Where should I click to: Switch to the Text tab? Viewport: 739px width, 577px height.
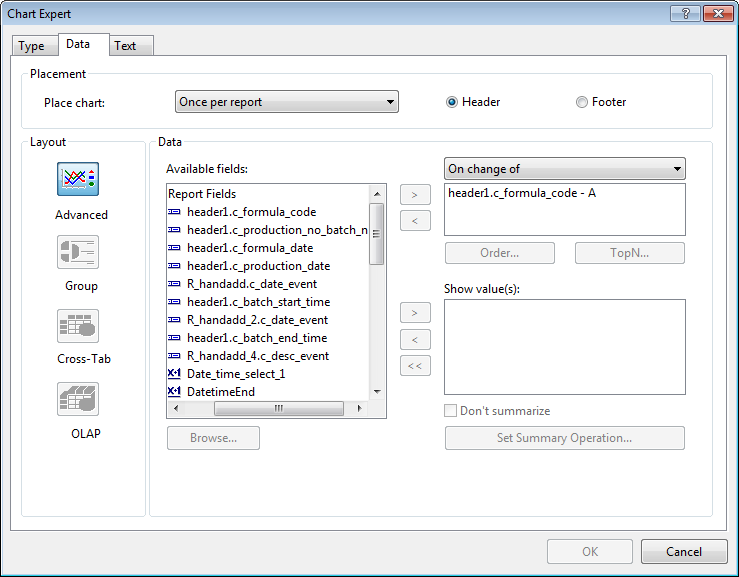pyautogui.click(x=126, y=46)
